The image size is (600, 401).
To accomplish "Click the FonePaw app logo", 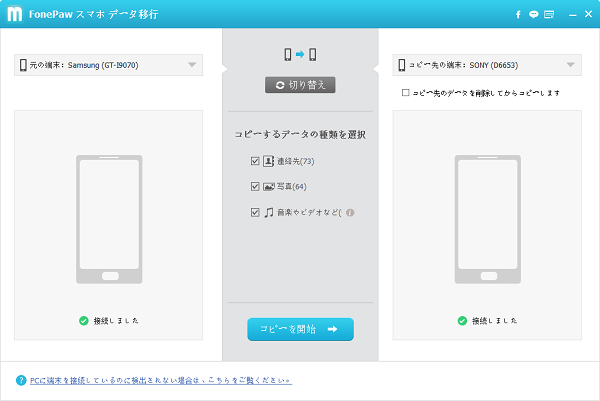I will tap(15, 14).
